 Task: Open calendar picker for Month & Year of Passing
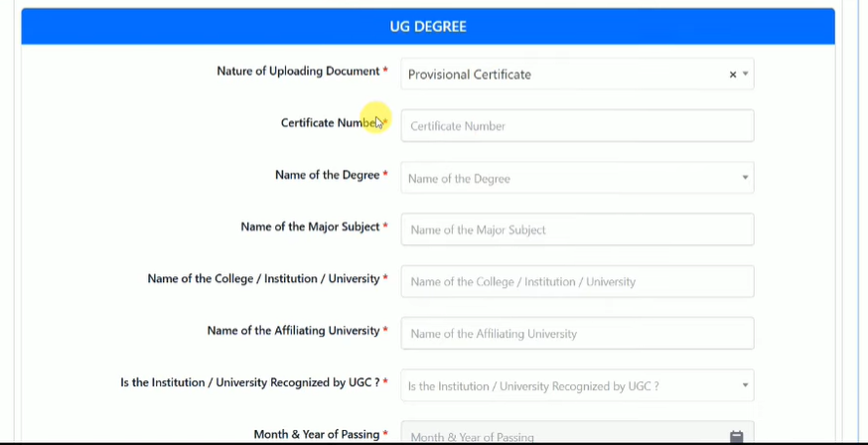point(736,437)
